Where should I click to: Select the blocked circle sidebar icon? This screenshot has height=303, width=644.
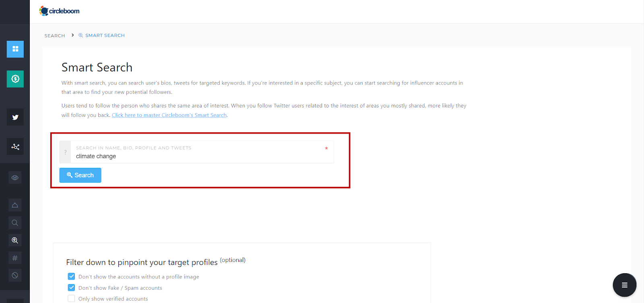tap(15, 275)
